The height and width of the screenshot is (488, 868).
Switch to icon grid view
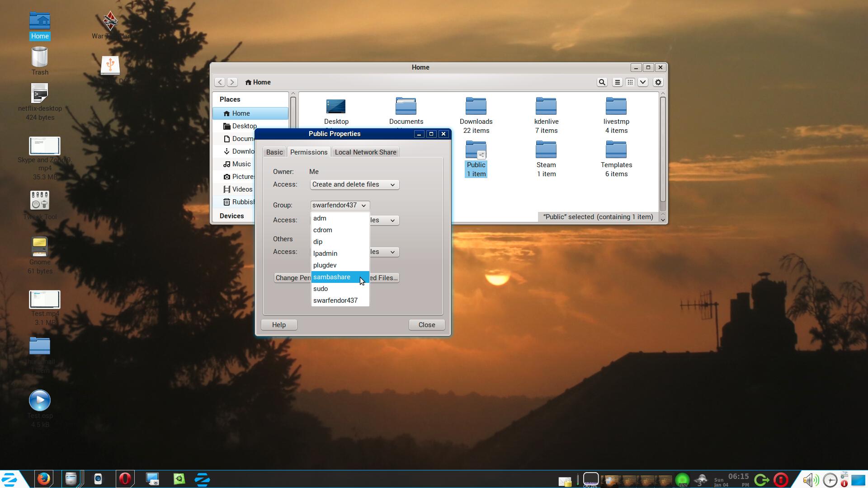tap(630, 82)
